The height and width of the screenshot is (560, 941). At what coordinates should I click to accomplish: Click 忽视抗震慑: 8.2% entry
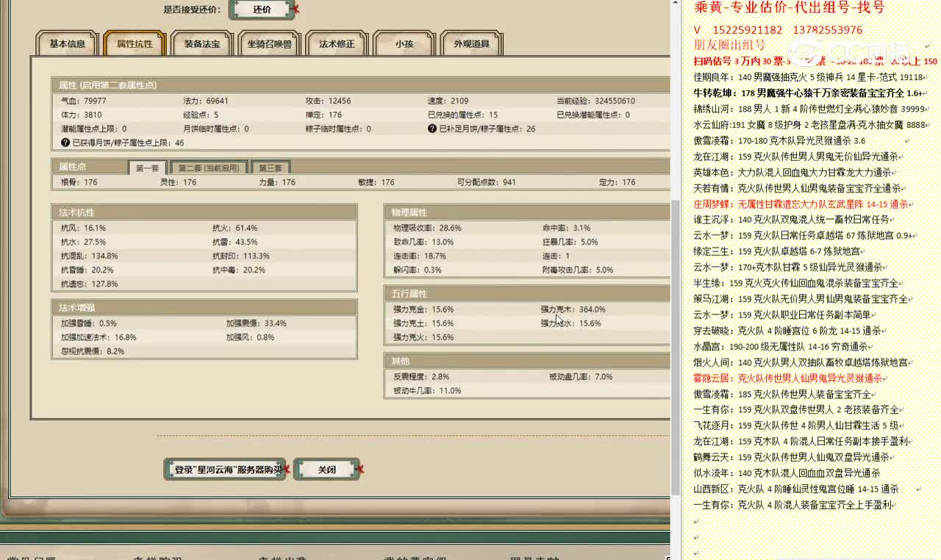coord(93,351)
